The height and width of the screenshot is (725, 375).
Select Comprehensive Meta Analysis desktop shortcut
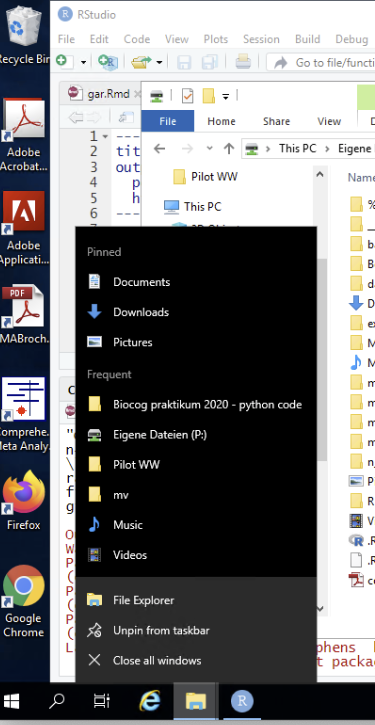click(24, 414)
